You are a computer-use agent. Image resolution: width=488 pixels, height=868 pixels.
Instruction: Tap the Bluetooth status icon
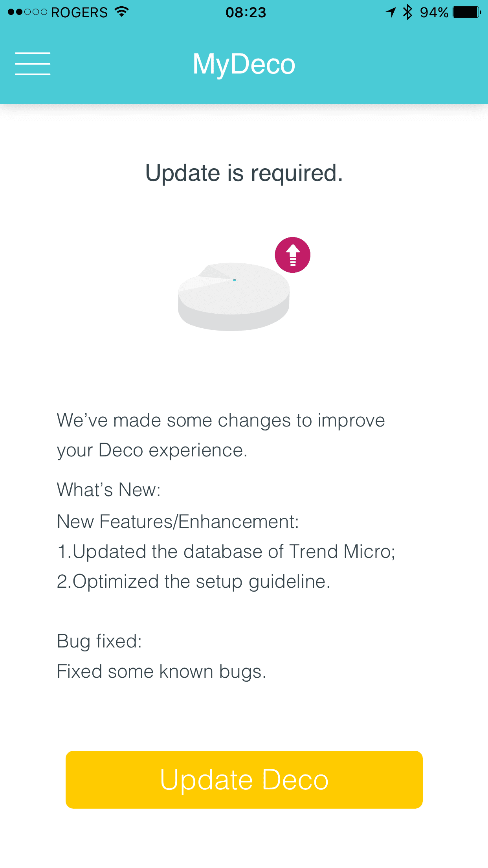[408, 12]
